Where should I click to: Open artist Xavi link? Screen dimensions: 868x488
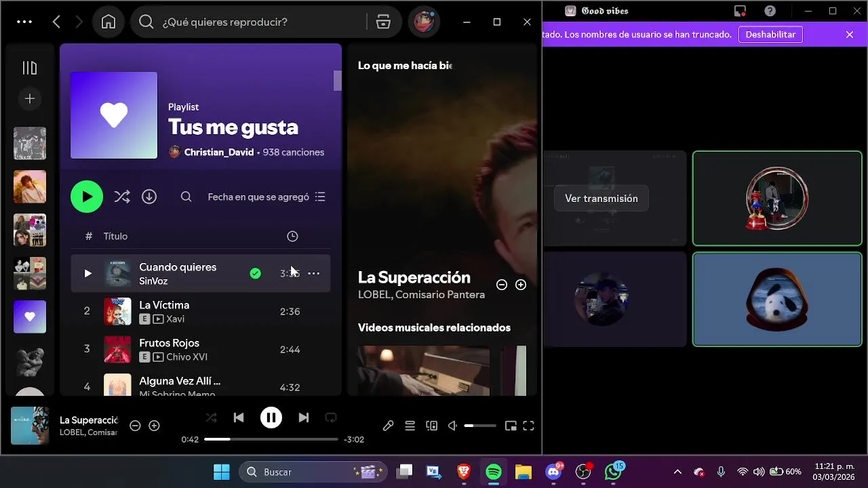pos(175,319)
